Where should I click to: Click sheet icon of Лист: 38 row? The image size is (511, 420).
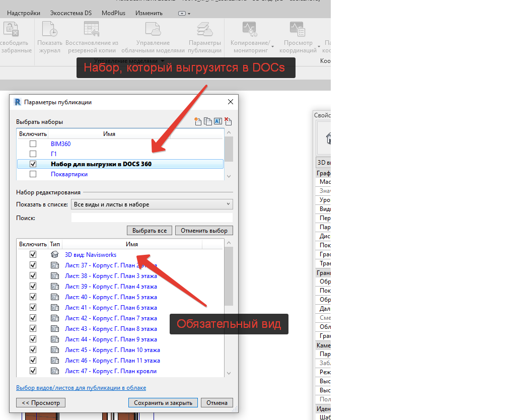[54, 275]
